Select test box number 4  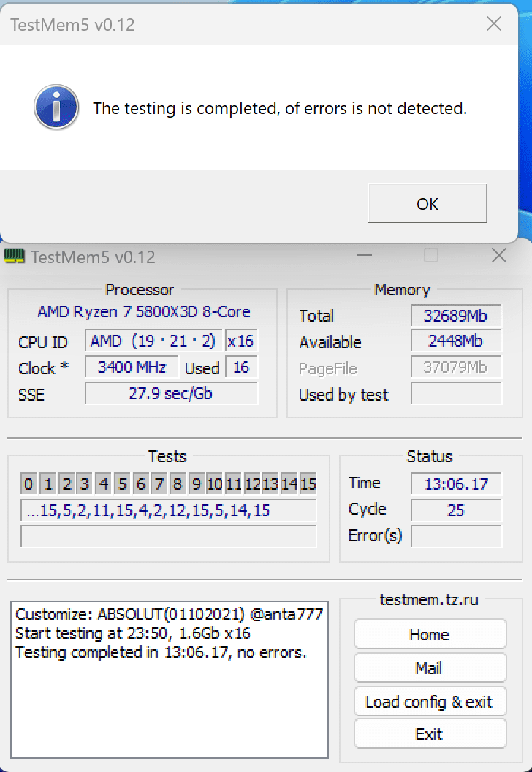pos(103,484)
